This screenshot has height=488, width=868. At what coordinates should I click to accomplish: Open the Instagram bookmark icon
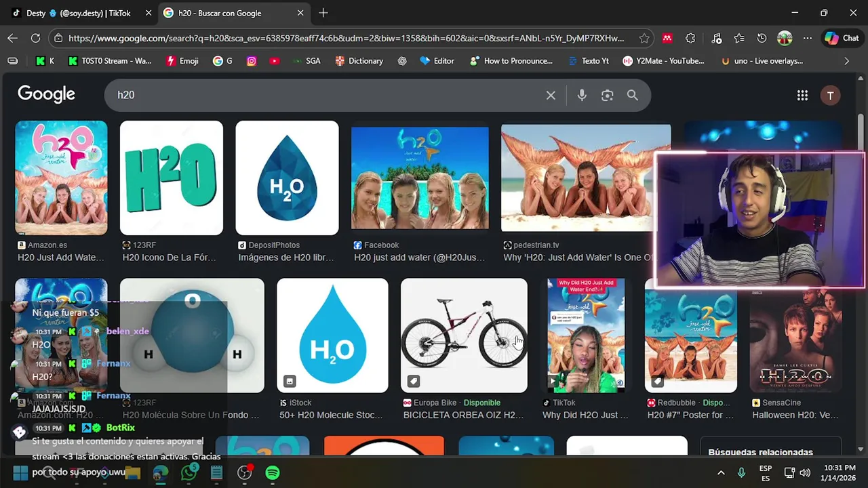coord(252,61)
